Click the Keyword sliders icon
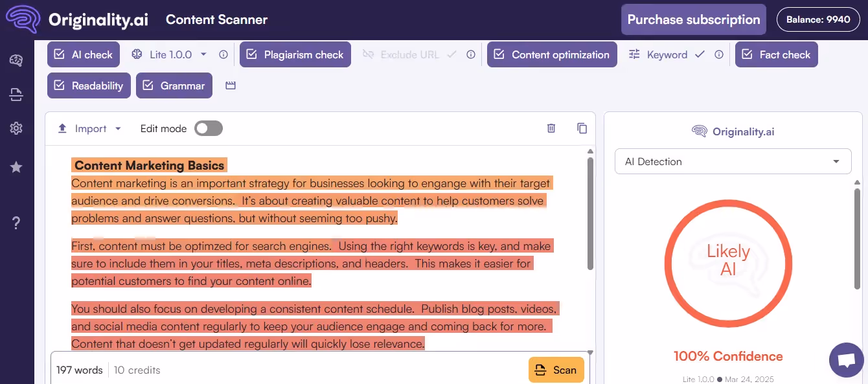 pos(634,55)
